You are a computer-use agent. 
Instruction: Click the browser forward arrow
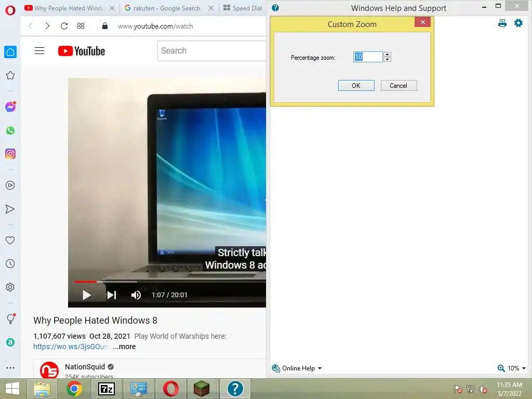click(47, 26)
